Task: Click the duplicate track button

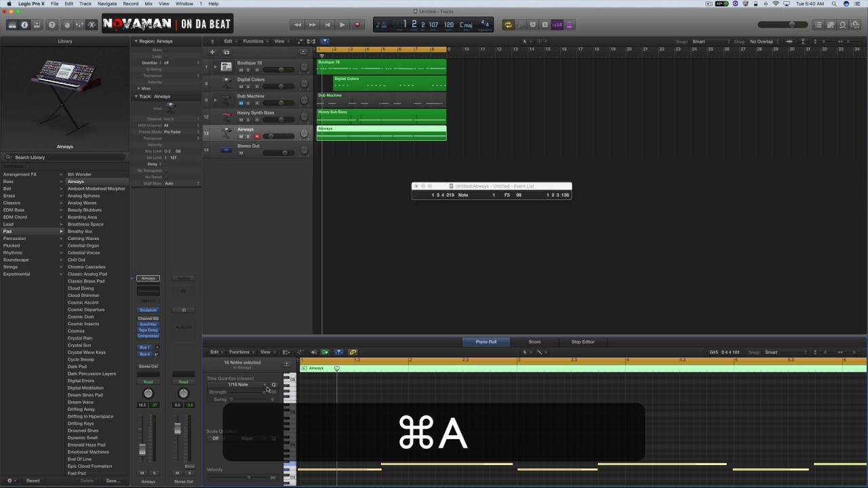Action: pos(226,52)
